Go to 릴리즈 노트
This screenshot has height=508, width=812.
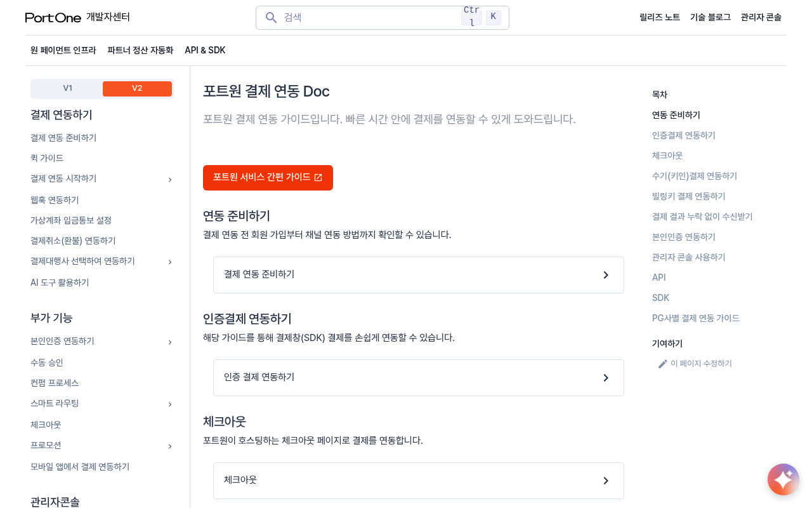pyautogui.click(x=660, y=18)
